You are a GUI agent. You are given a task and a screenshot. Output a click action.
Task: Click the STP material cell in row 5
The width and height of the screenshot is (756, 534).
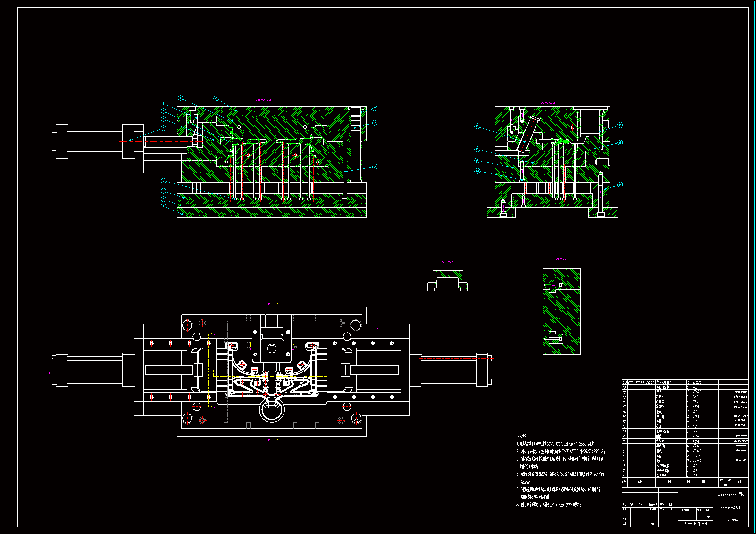696,456
